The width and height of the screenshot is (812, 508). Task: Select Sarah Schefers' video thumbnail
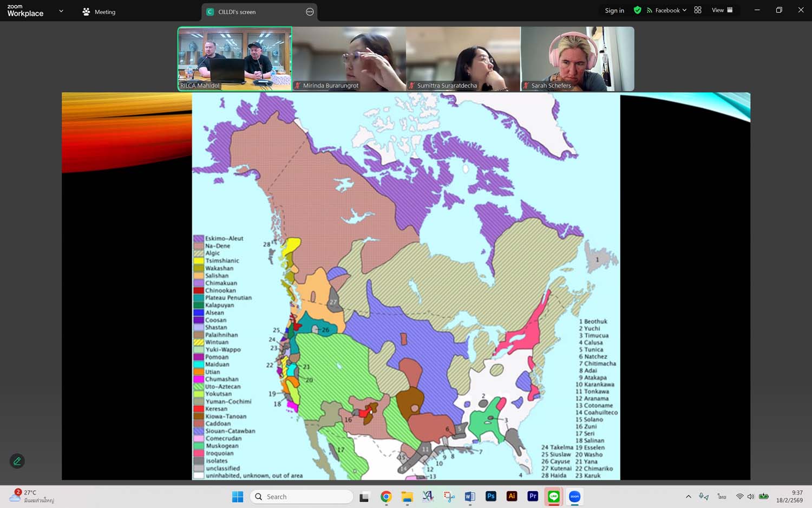coord(577,59)
